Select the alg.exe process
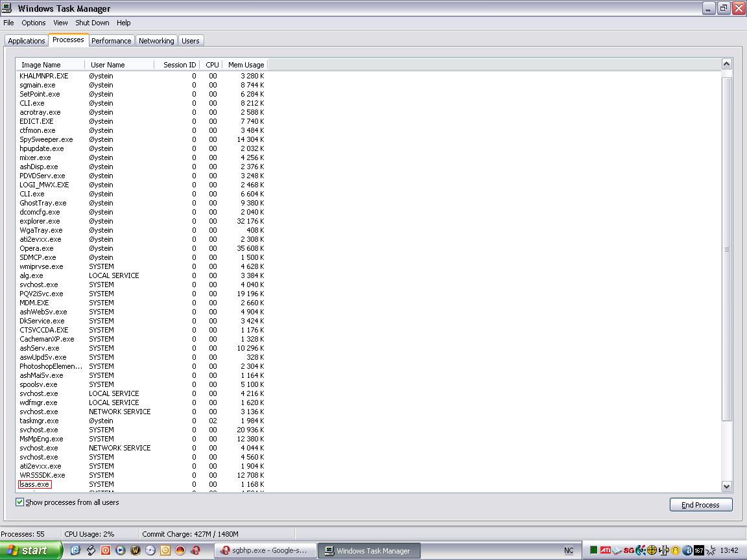This screenshot has width=747, height=560. [141, 275]
